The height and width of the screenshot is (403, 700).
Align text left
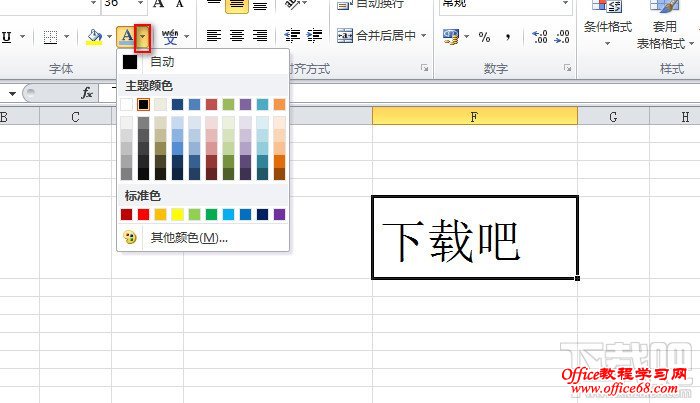[x=214, y=35]
